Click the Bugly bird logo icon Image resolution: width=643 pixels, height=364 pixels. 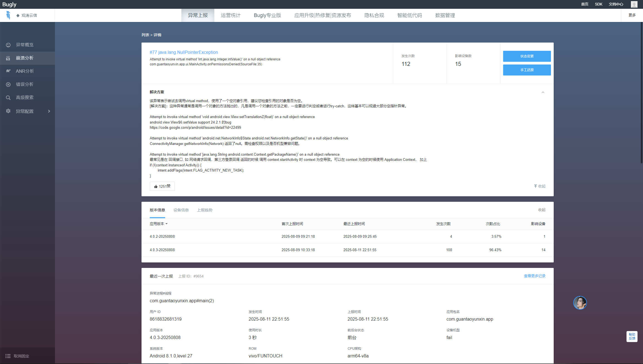8,15
